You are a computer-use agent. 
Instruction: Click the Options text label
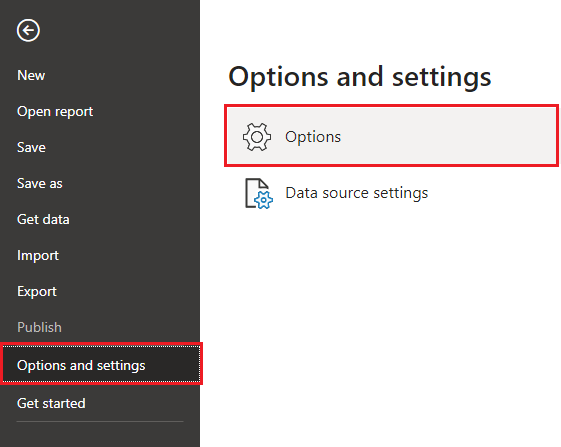[313, 137]
